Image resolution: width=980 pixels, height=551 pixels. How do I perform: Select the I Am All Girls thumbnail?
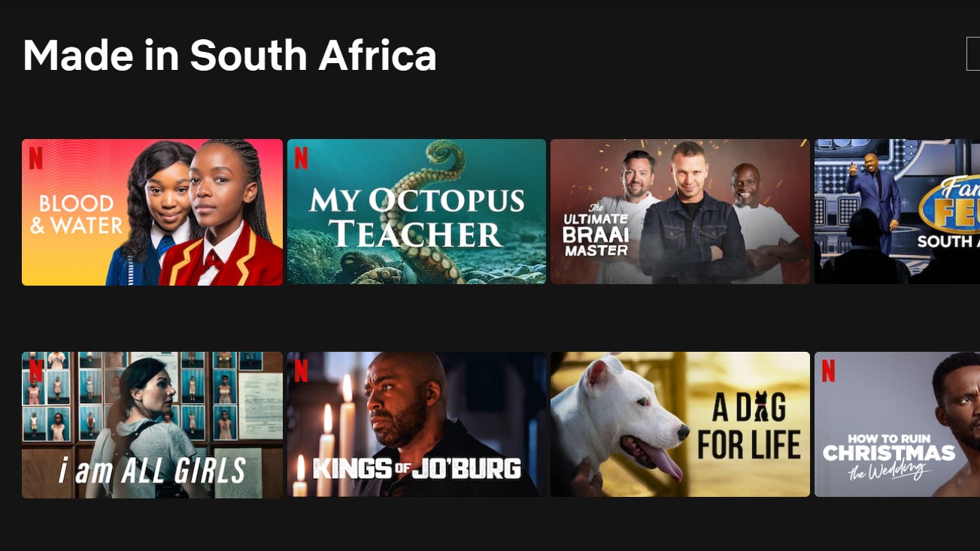[152, 425]
